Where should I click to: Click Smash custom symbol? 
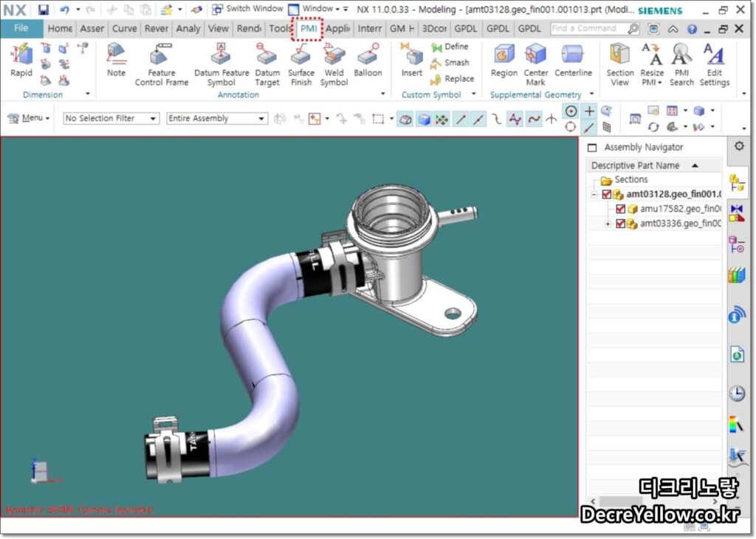450,63
